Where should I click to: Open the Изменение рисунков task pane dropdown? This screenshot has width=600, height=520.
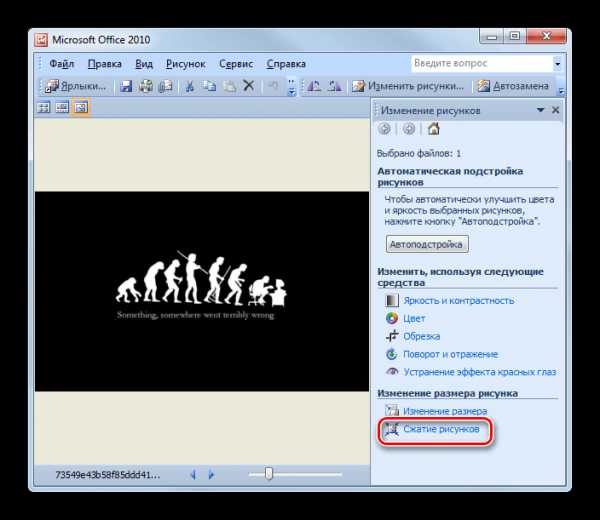coord(540,110)
